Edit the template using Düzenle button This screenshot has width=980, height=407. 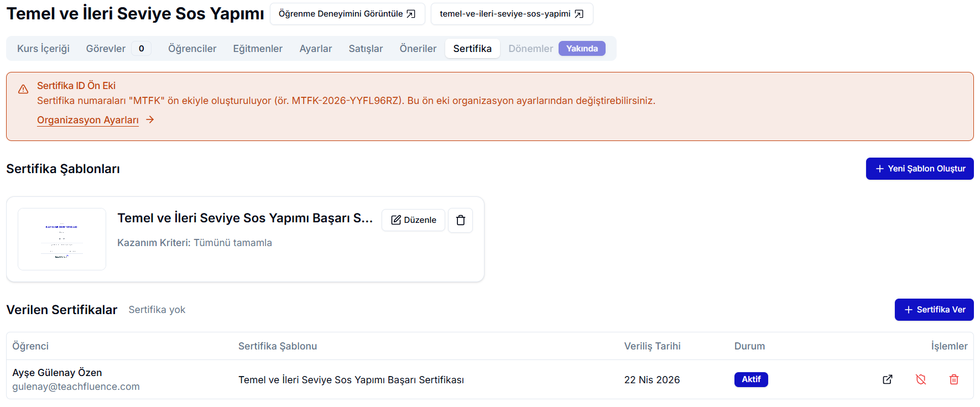(413, 220)
